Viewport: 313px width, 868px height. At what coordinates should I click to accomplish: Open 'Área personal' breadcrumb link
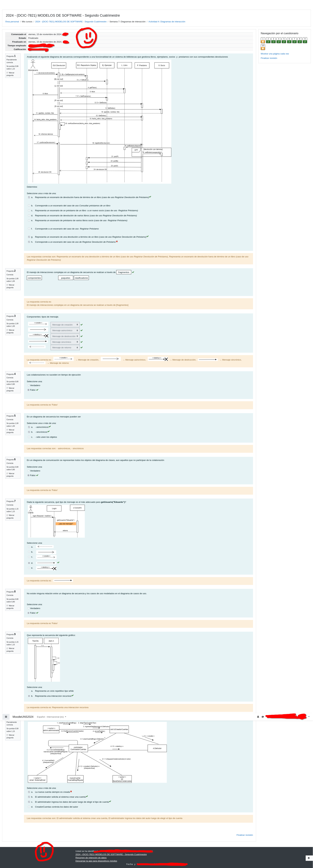(12, 22)
